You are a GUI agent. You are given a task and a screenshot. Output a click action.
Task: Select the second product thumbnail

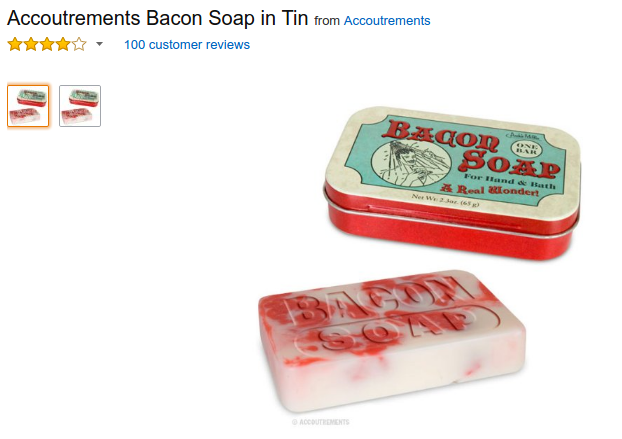click(80, 106)
